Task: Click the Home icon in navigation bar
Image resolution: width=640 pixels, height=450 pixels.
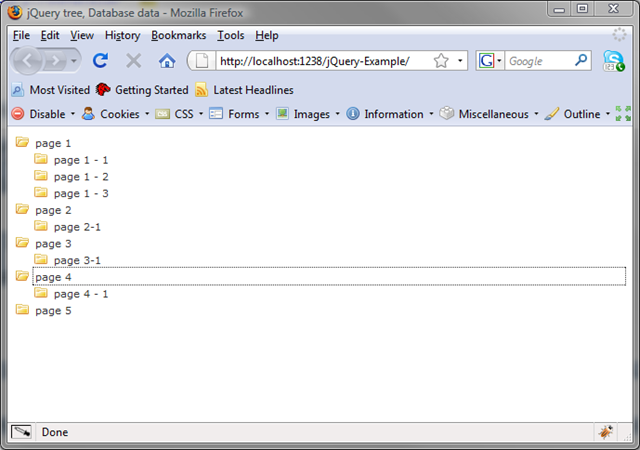Action: 167,61
